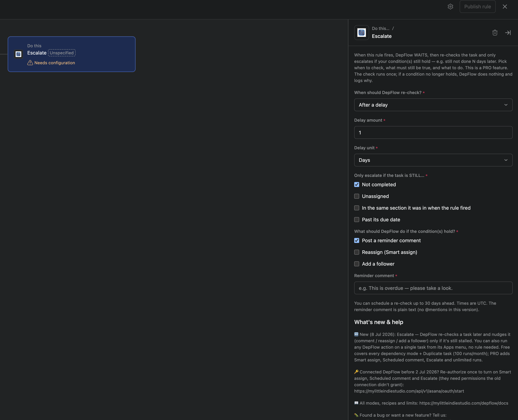Click the 'Do this...' breadcrumb link
The height and width of the screenshot is (420, 518).
380,28
